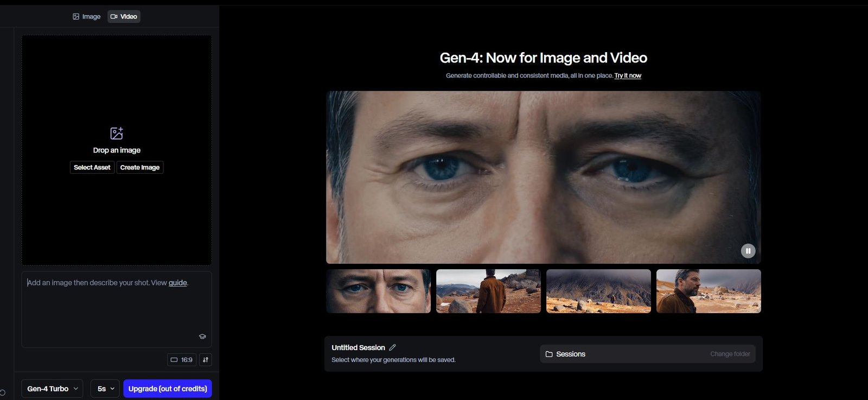Screen dimensions: 868x400
Task: Click the circular arrow icon in the bottom-left corner
Action: click(2, 392)
